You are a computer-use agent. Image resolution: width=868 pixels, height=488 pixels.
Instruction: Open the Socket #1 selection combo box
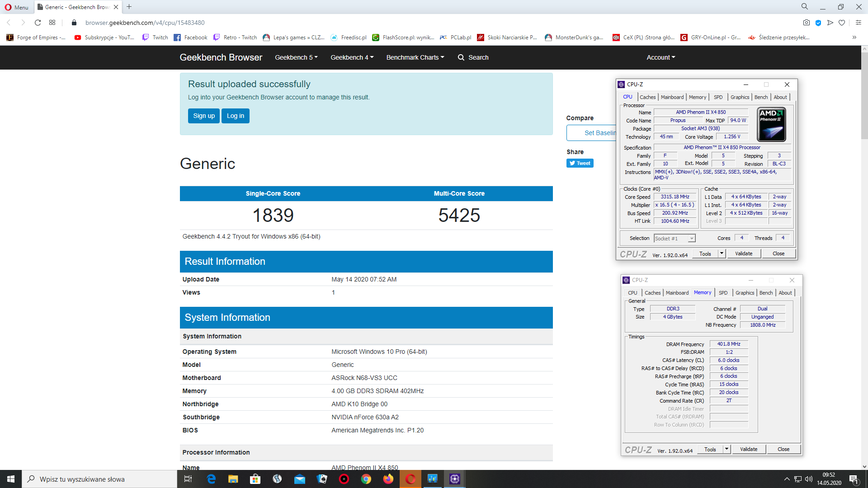point(675,238)
